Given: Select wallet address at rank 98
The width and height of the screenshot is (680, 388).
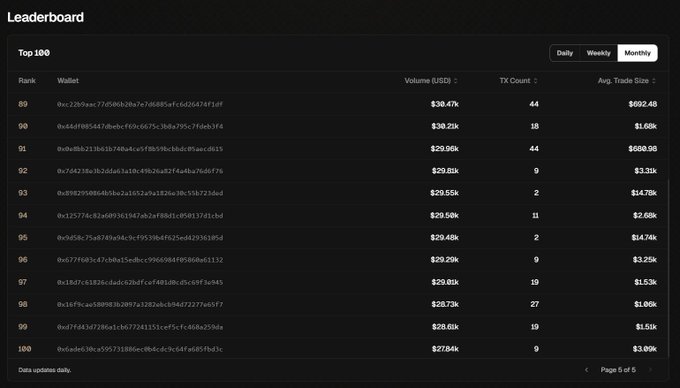Looking at the screenshot, I should (x=140, y=304).
